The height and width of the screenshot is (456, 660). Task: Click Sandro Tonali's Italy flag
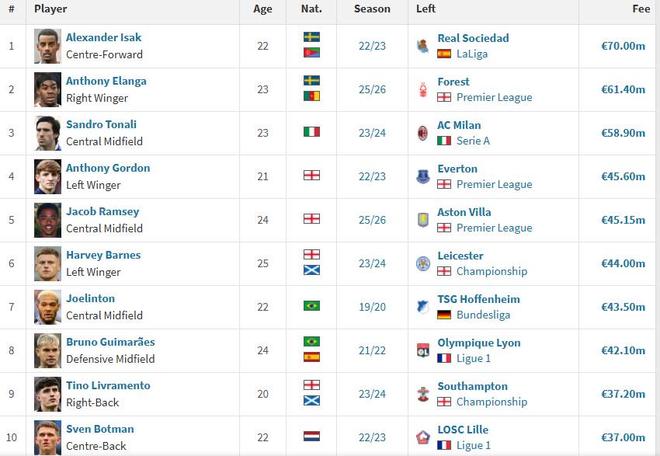(x=311, y=132)
